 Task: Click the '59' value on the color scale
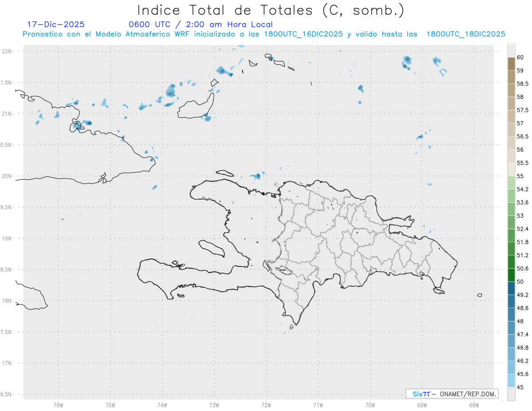point(520,70)
